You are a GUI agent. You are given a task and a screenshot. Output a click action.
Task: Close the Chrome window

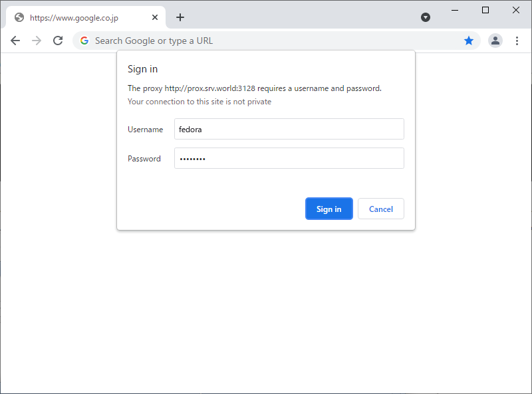click(516, 10)
